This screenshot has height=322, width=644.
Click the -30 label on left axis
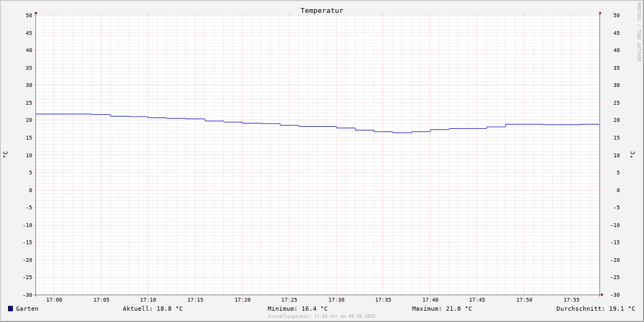tap(27, 295)
